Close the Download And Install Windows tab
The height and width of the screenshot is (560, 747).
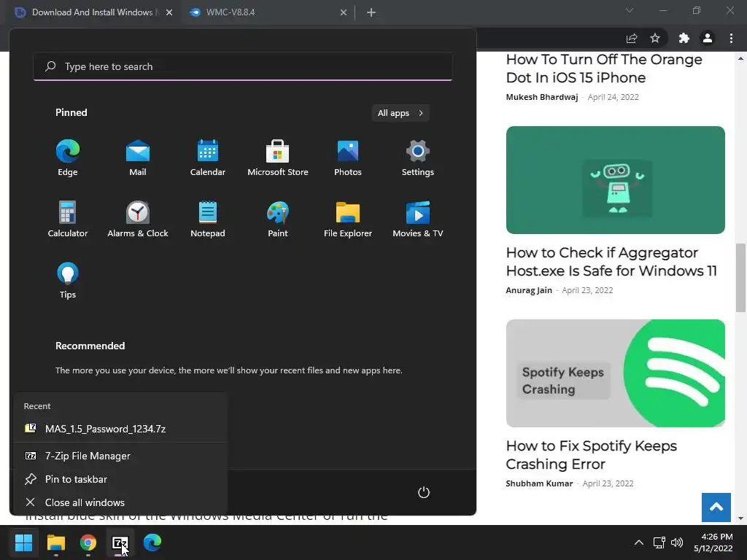[169, 12]
